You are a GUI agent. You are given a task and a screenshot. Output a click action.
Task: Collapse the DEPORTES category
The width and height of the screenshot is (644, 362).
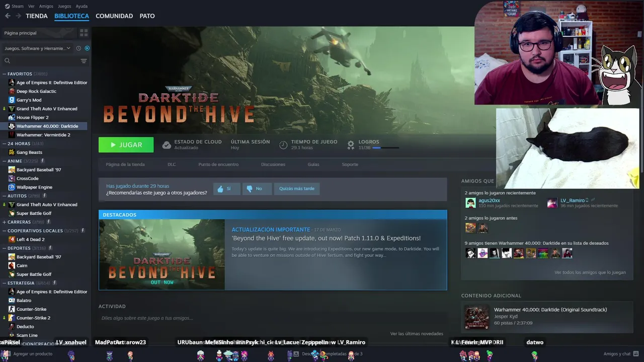click(5, 248)
